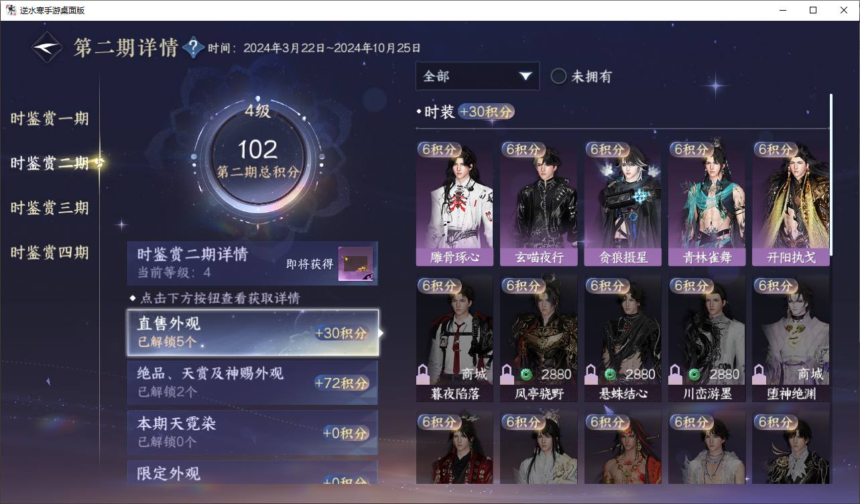Click the lock icon on 堕神绝渊
860x504 pixels.
759,373
